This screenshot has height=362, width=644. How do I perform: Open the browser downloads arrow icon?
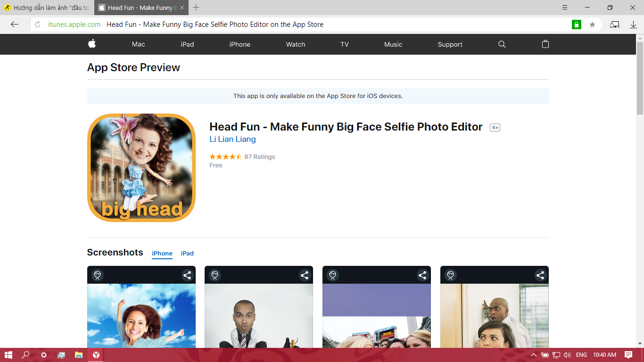633,25
